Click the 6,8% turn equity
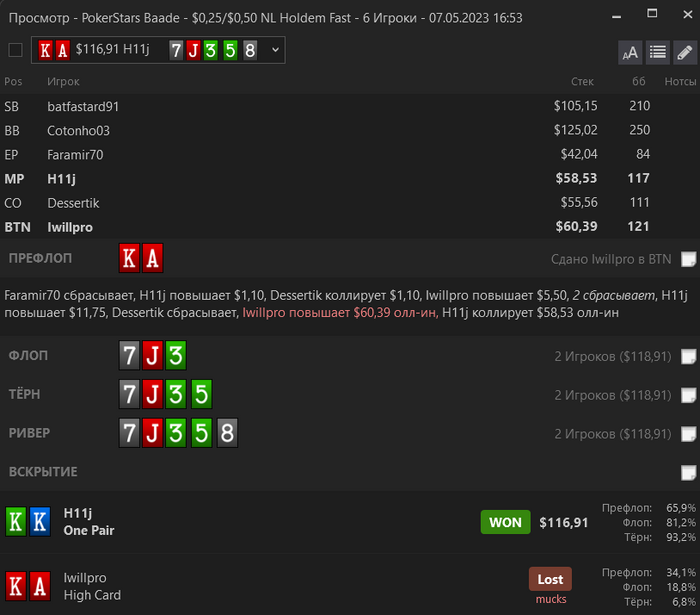 click(684, 602)
